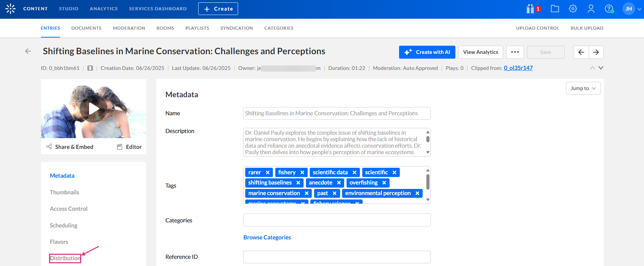The height and width of the screenshot is (266, 644).
Task: Click the back arrow beside entry title
Action: pos(28,51)
